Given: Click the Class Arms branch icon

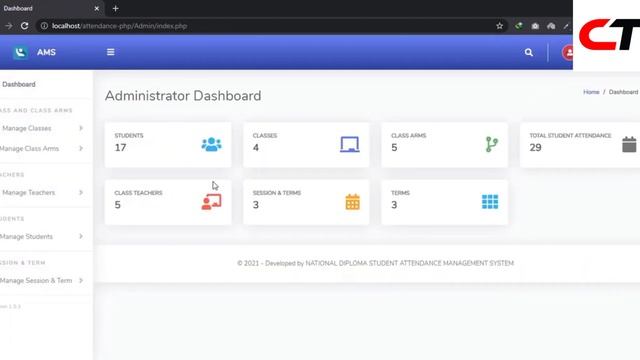Looking at the screenshot, I should pos(492,144).
